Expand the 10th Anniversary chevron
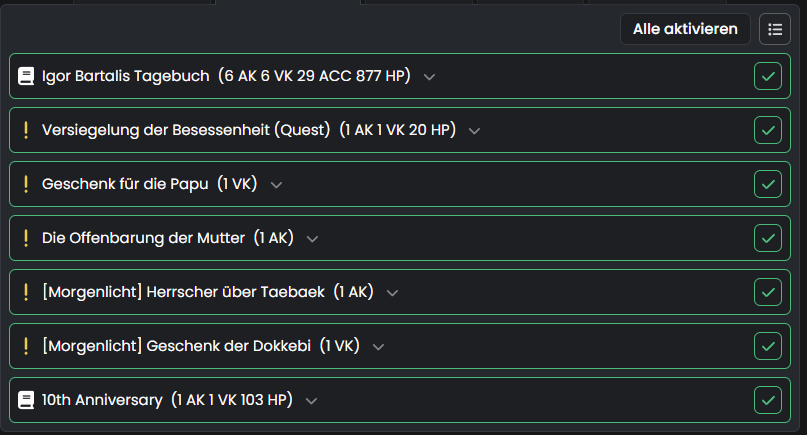This screenshot has height=435, width=807. pyautogui.click(x=311, y=401)
